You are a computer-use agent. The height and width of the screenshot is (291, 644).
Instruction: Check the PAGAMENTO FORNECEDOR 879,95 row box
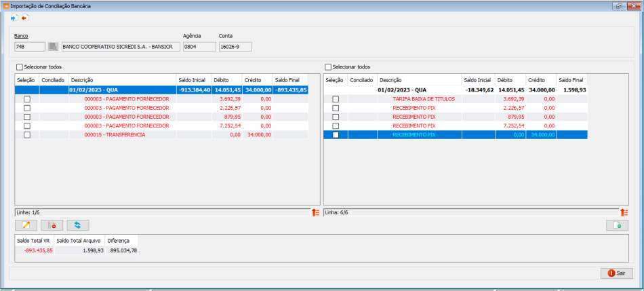(x=27, y=117)
